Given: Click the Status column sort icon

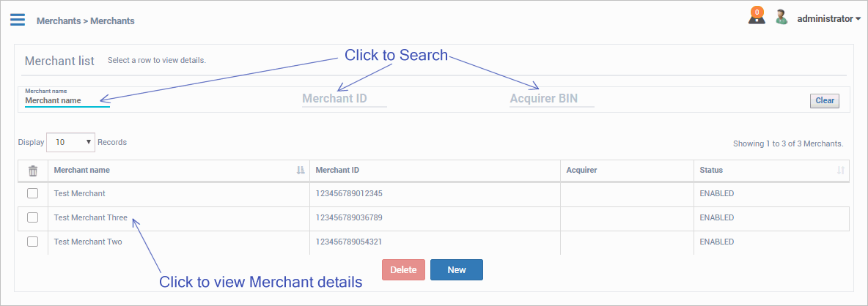Looking at the screenshot, I should [841, 171].
